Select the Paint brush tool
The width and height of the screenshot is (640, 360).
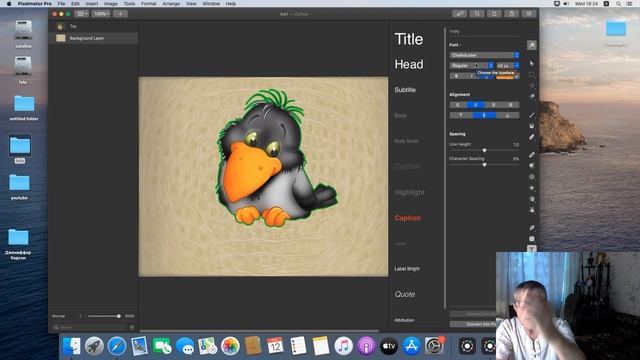click(x=531, y=115)
